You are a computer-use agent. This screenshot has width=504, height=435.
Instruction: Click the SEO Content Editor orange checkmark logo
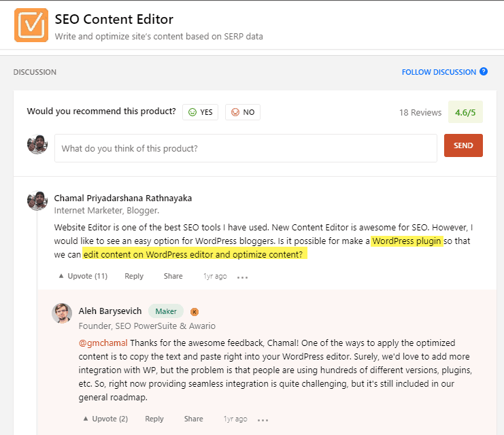pyautogui.click(x=31, y=25)
